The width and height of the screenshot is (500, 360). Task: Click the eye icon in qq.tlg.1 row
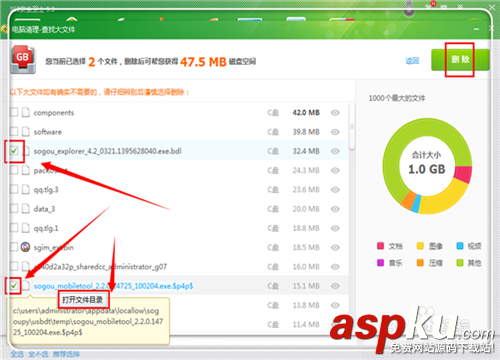pyautogui.click(x=335, y=228)
